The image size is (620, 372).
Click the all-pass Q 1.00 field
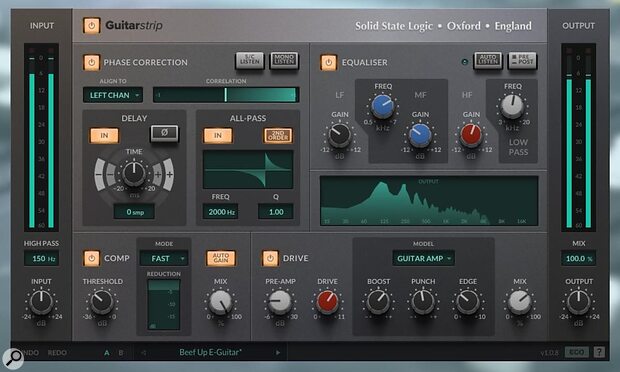pos(276,212)
